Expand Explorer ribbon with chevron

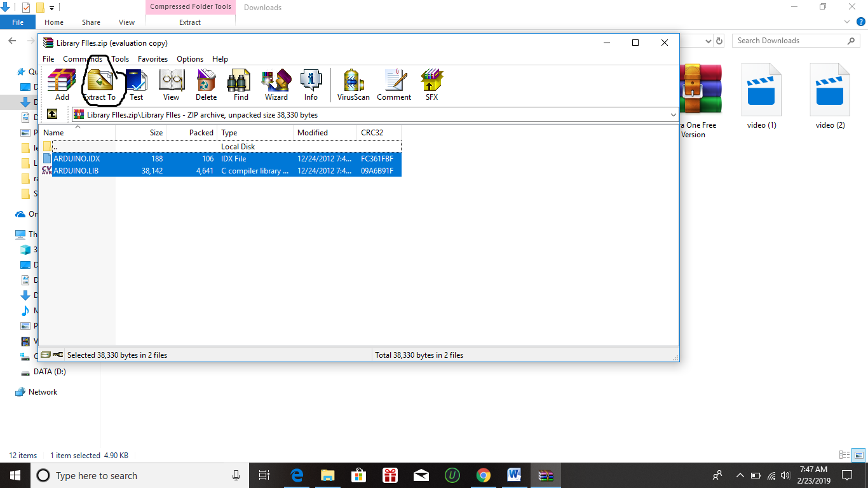pyautogui.click(x=846, y=22)
